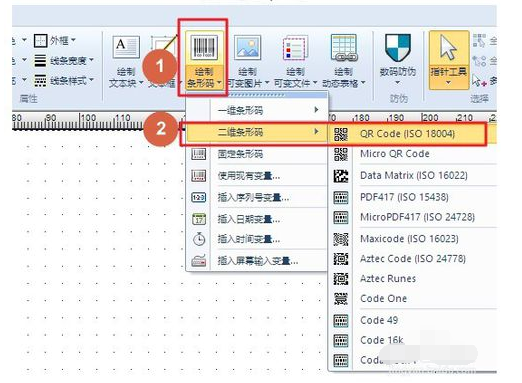Open the 二维条形码 submenu
522x383 pixels.
click(257, 132)
